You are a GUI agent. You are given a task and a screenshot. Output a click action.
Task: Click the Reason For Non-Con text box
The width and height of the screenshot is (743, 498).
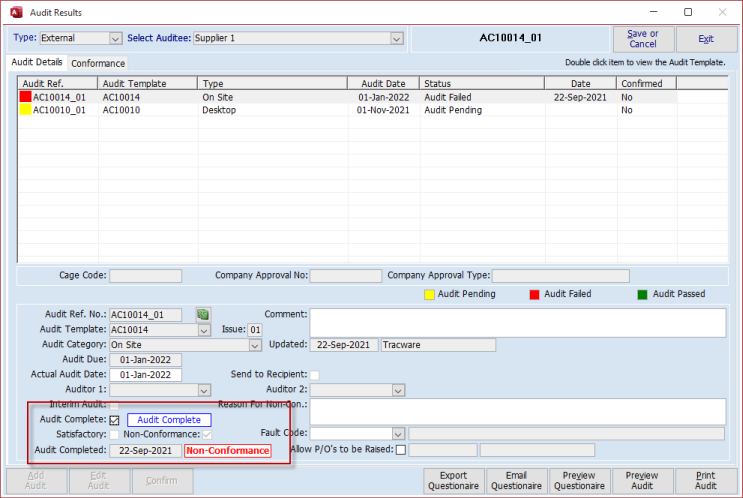(x=518, y=412)
